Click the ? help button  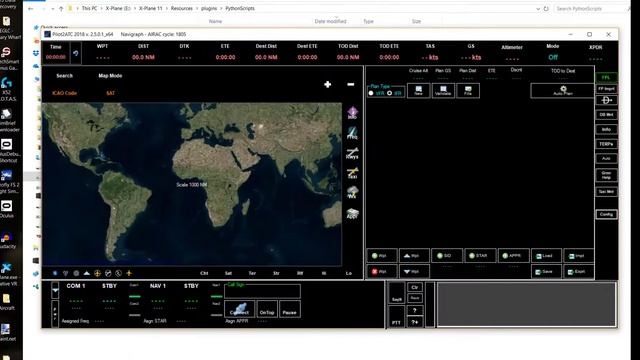point(415,311)
